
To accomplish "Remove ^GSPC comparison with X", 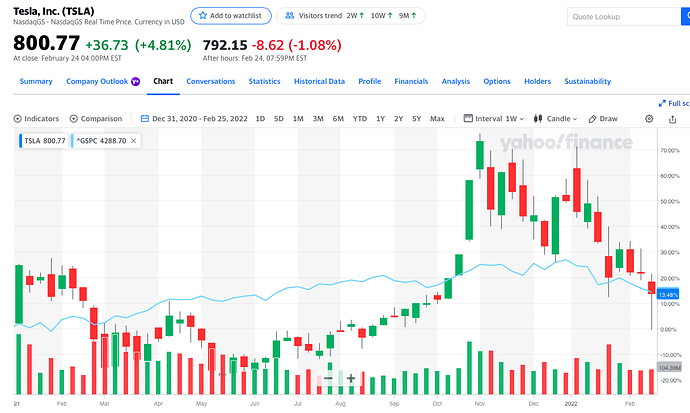I will [134, 141].
